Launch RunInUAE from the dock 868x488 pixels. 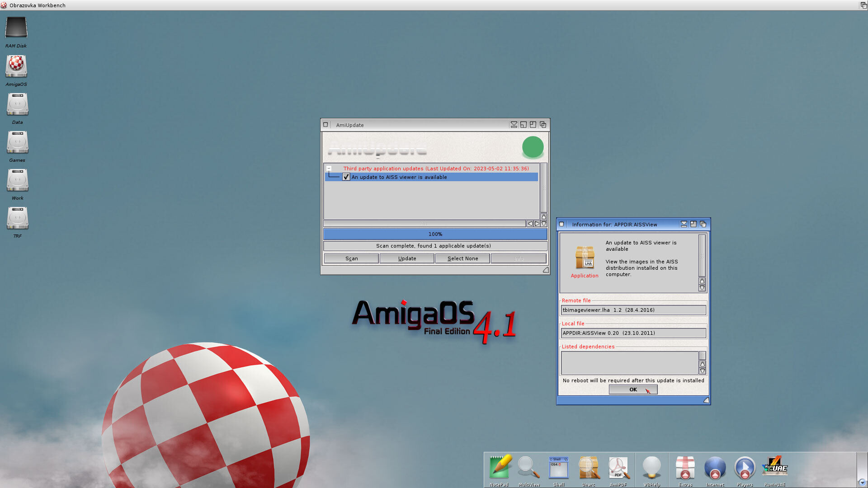coord(774,467)
